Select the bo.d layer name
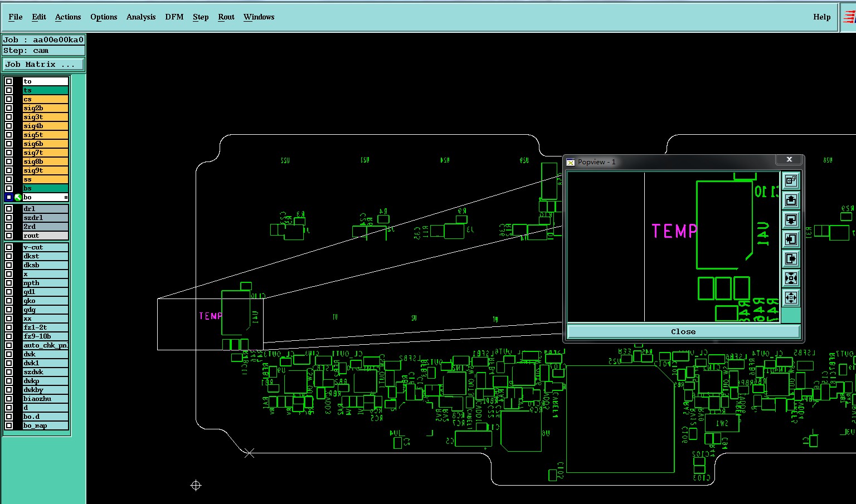Image resolution: width=856 pixels, height=504 pixels. coord(45,417)
